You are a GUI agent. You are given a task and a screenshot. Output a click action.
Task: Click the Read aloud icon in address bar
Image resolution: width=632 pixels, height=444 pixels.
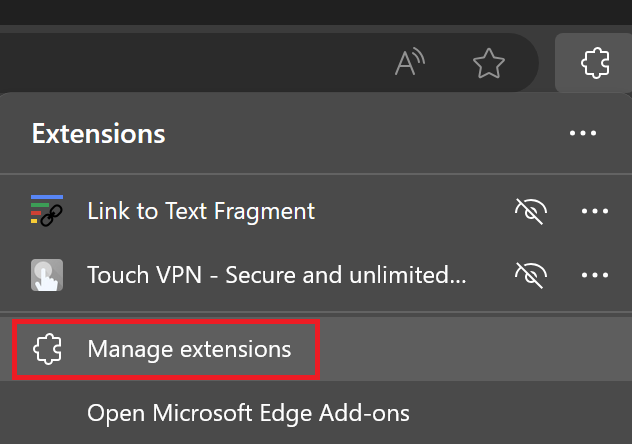coord(410,64)
